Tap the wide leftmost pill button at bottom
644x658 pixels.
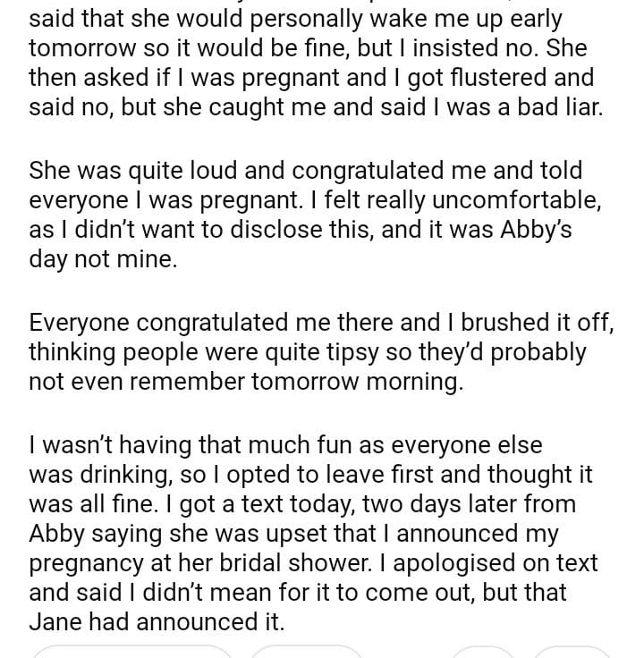pos(132,652)
